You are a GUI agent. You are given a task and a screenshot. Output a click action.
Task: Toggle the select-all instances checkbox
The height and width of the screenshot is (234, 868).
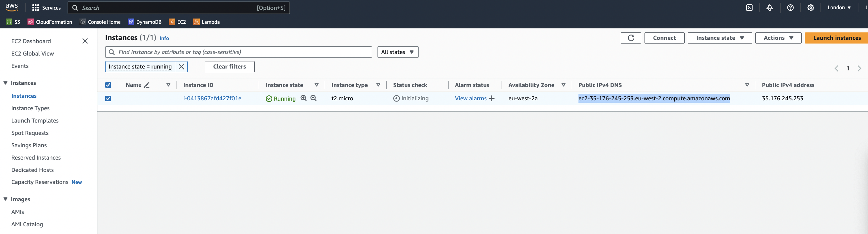pos(108,85)
